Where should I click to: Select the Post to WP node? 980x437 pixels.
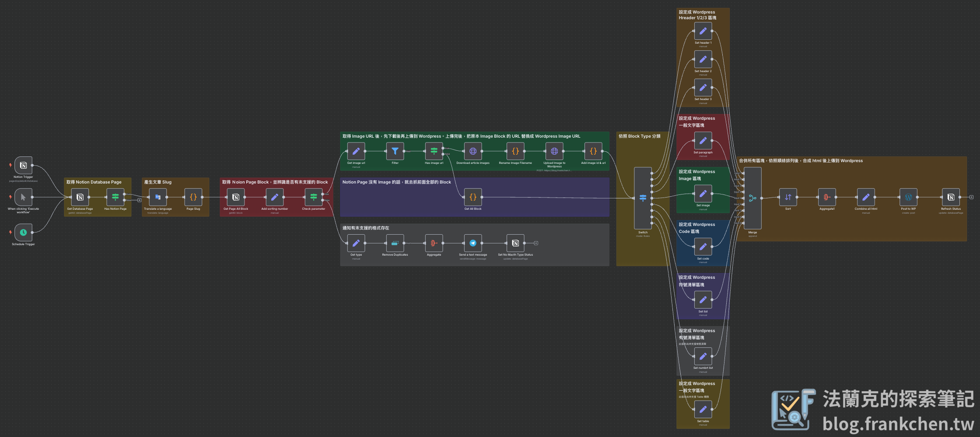908,197
